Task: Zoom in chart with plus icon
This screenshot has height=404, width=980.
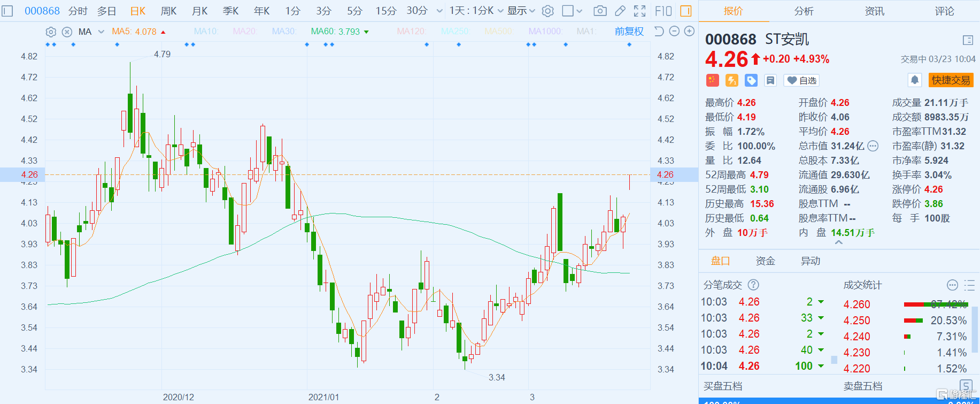Action: [690, 32]
